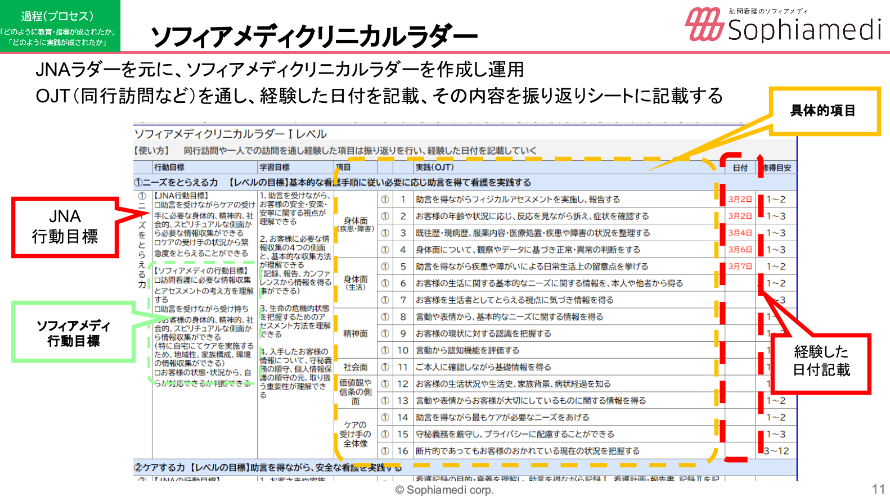Viewport: 890px width, 503px height.
Task: Click the 行動目標 column header
Action: point(169,167)
